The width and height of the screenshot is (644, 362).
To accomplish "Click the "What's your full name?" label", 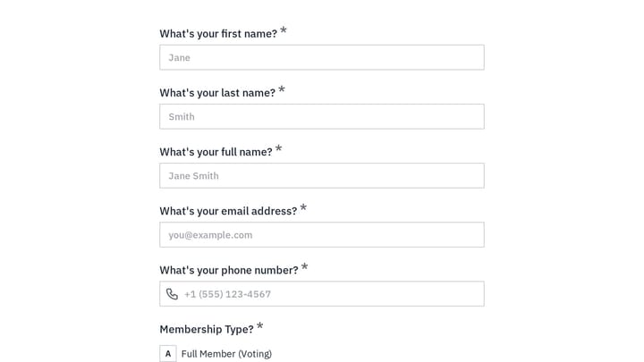I will [216, 152].
